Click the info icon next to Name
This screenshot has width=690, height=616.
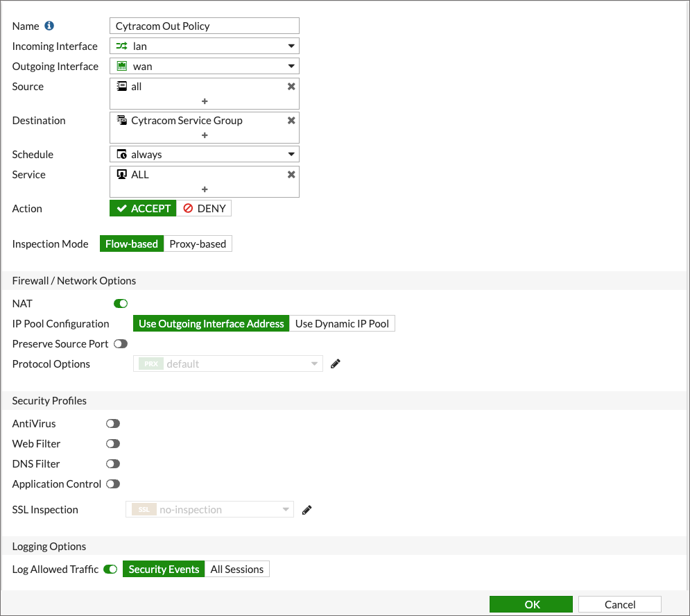pos(49,26)
